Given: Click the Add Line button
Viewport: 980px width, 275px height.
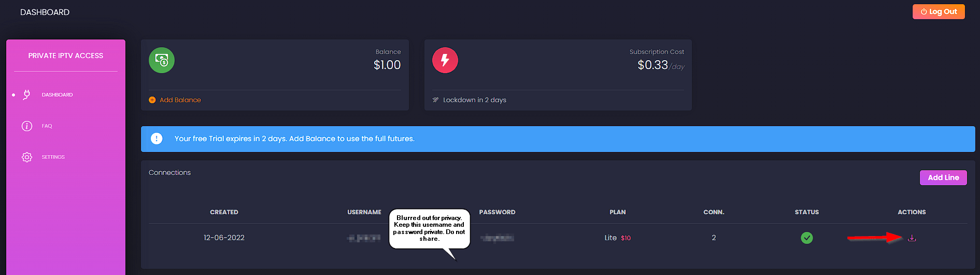Looking at the screenshot, I should 943,177.
